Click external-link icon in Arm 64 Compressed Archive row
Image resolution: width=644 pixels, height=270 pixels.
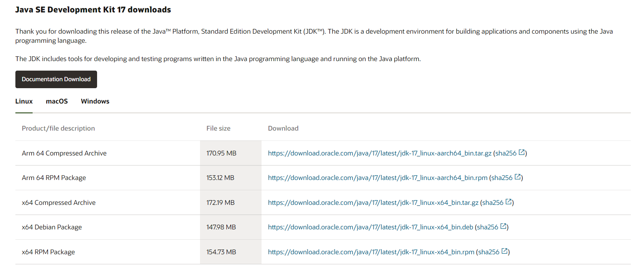click(522, 153)
